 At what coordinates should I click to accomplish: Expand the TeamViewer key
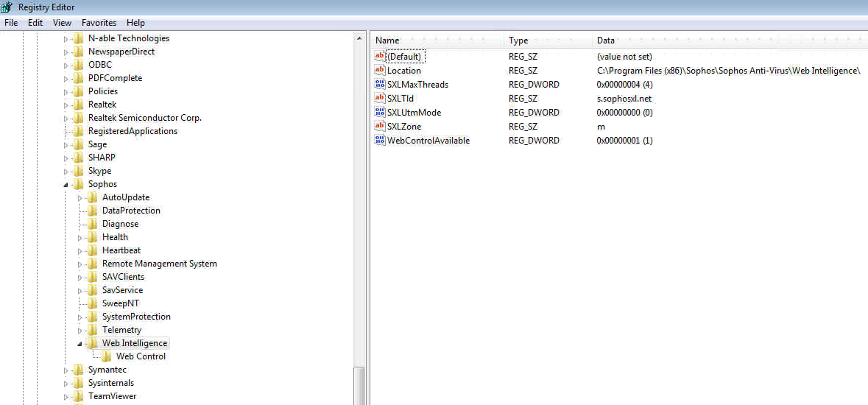(66, 397)
